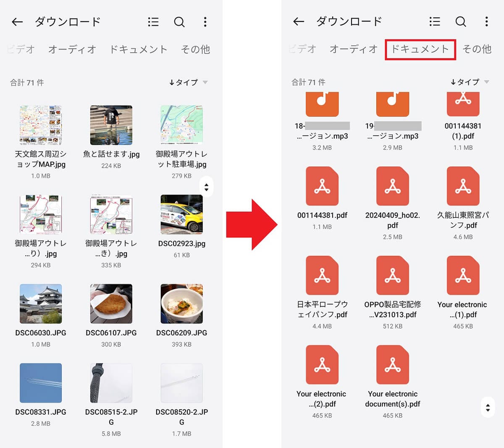
Task: Open 御殿場アウトレ…き）.jpg thumbnail
Action: (111, 214)
